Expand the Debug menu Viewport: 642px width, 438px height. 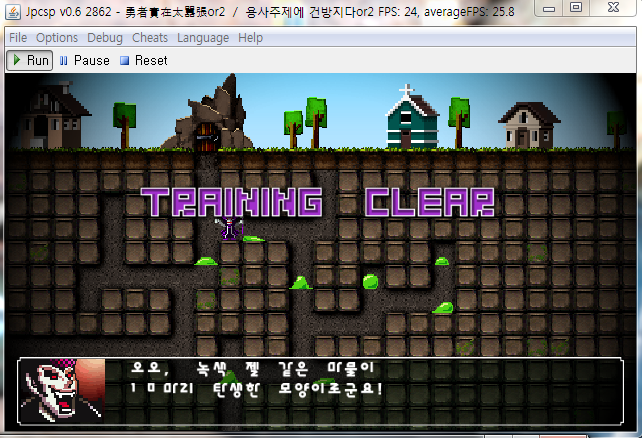[x=105, y=38]
